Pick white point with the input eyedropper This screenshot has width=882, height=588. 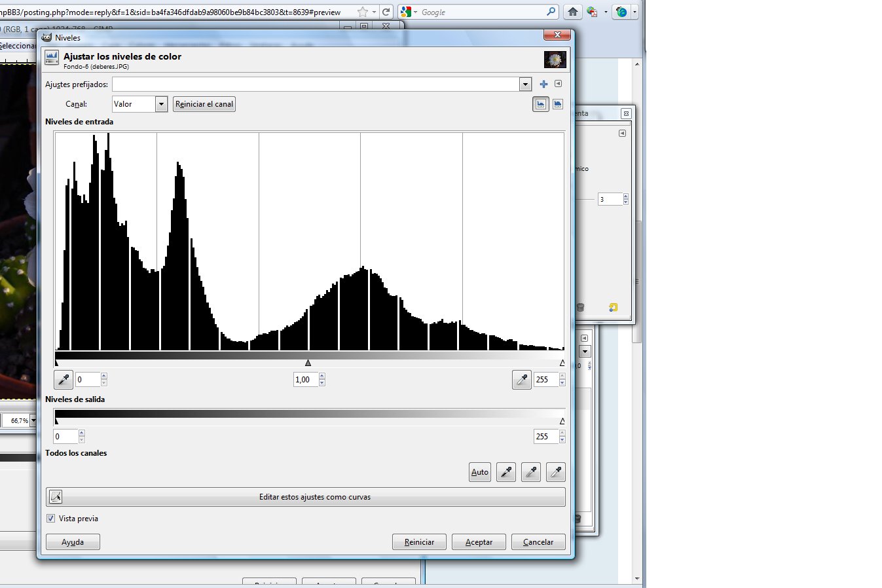click(x=521, y=379)
